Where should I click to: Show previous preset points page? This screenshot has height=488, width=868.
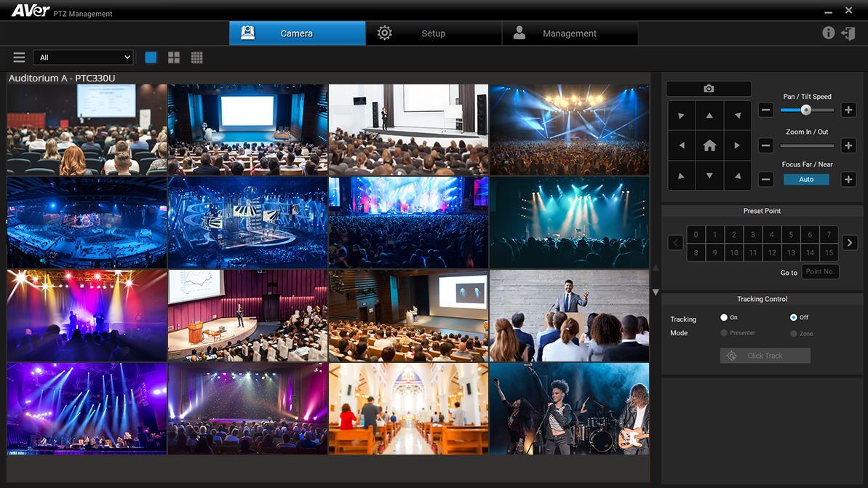[675, 242]
